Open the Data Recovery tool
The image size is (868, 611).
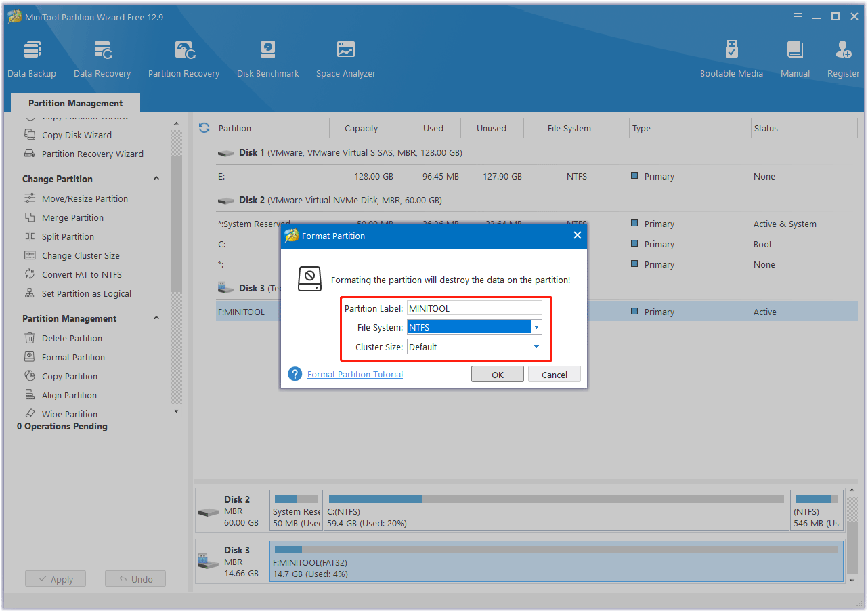pyautogui.click(x=102, y=58)
